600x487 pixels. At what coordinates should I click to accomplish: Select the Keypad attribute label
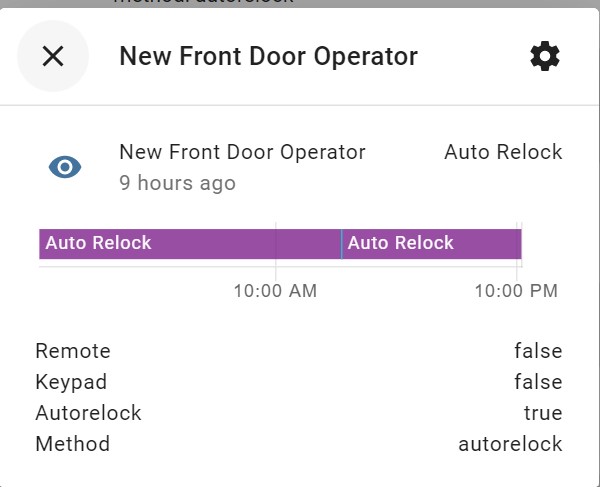pyautogui.click(x=71, y=382)
